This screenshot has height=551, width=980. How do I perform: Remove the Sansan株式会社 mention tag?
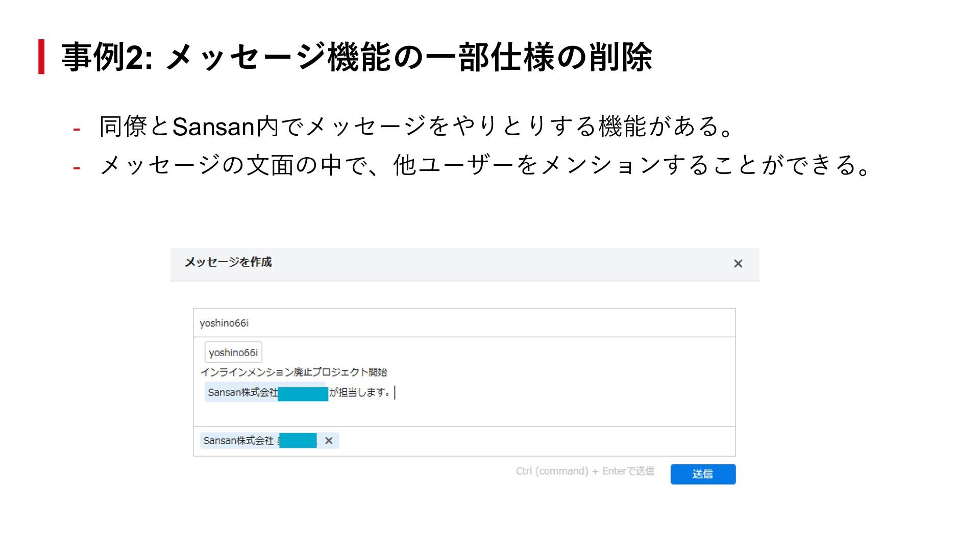tap(329, 441)
